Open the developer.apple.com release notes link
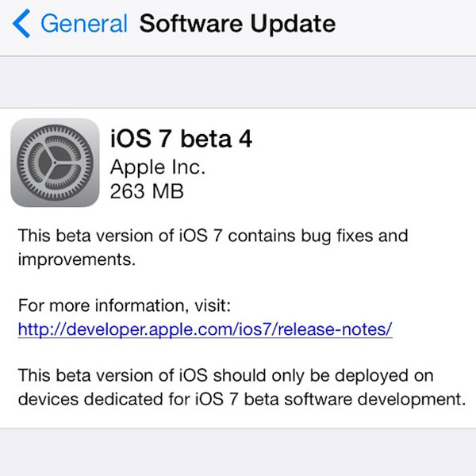This screenshot has height=476, width=476. [205, 328]
